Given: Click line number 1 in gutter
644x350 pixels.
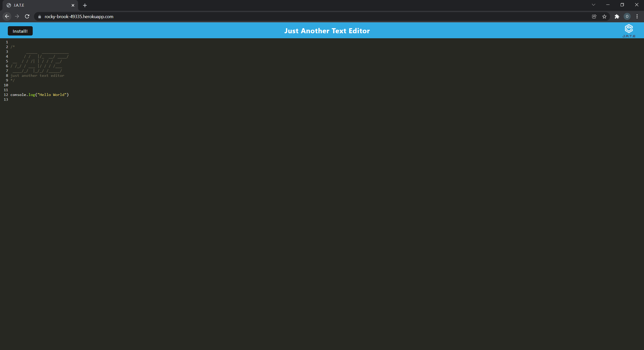Looking at the screenshot, I should (7, 42).
